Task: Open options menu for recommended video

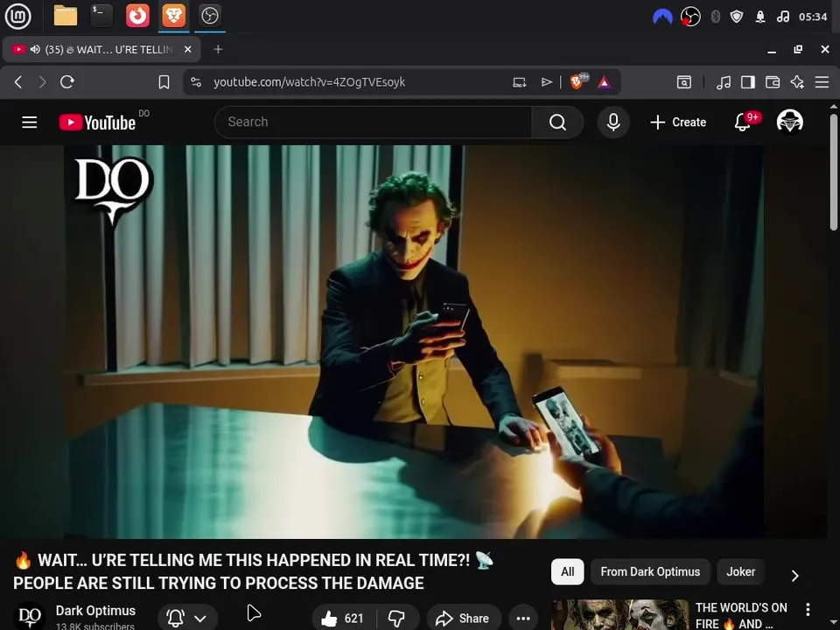Action: click(x=808, y=609)
